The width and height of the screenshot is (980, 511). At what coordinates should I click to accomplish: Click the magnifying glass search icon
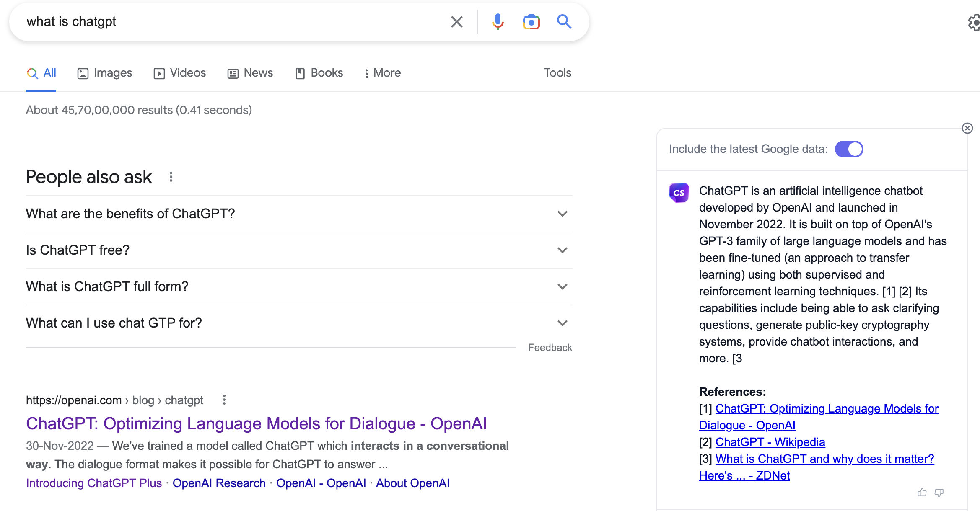pyautogui.click(x=564, y=21)
